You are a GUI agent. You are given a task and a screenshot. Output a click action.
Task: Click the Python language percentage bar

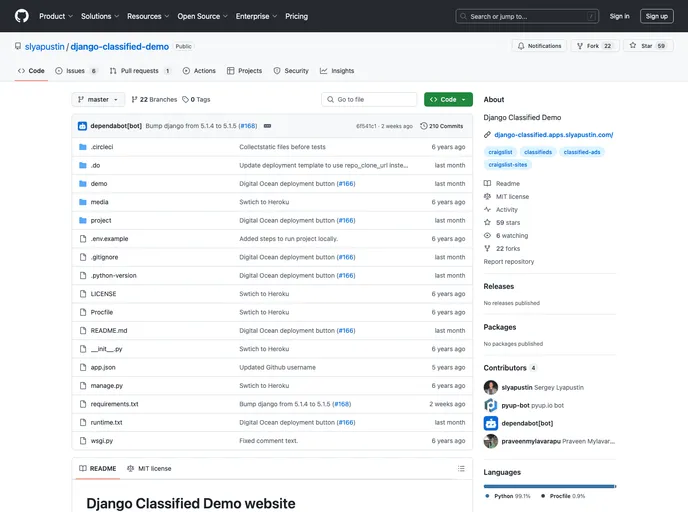click(549, 486)
